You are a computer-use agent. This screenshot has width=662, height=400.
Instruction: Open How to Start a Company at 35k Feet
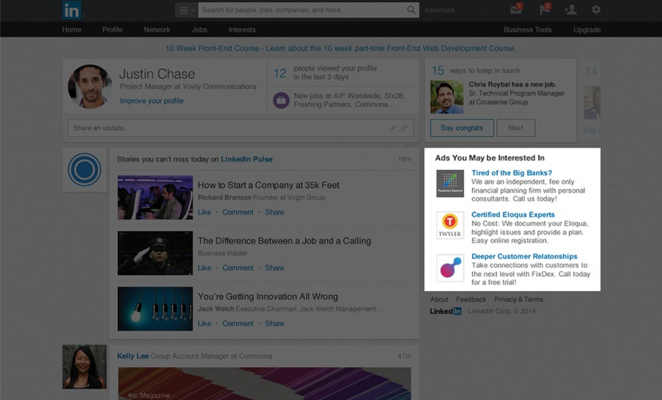tap(269, 185)
